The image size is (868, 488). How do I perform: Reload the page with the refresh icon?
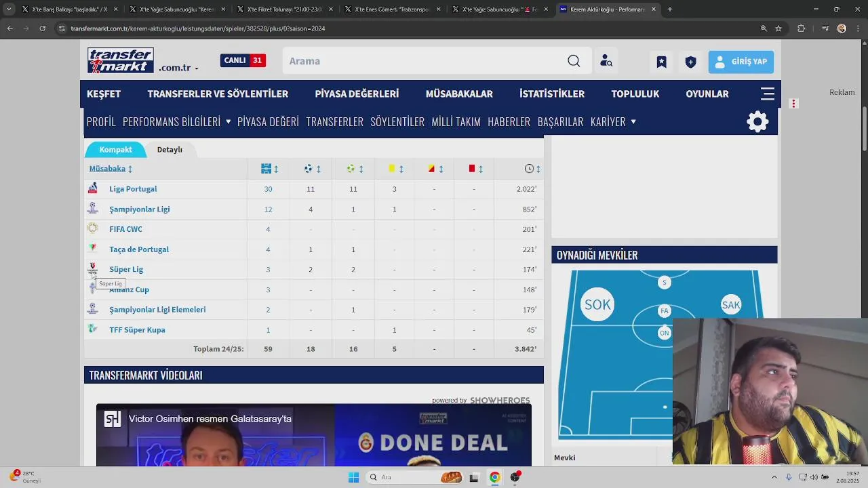coord(42,28)
